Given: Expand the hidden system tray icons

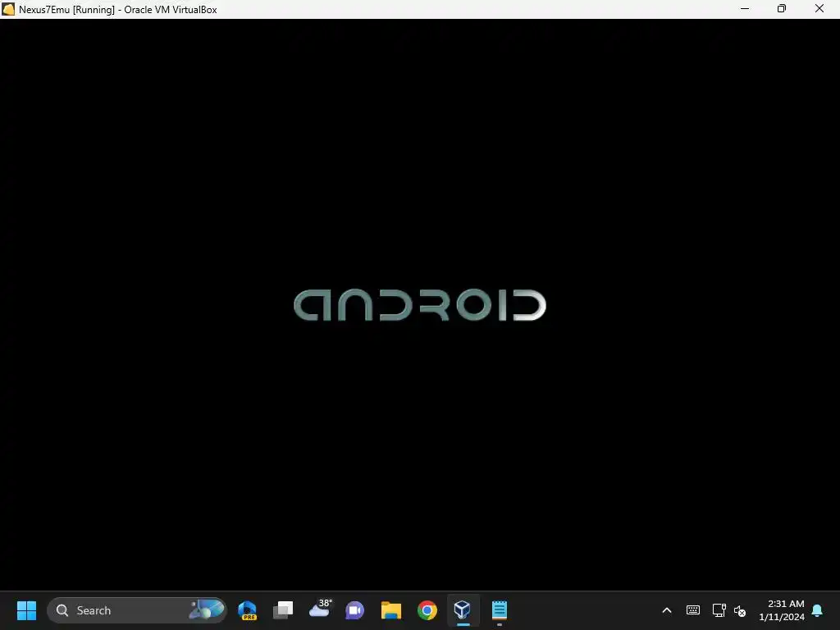Looking at the screenshot, I should coord(667,610).
